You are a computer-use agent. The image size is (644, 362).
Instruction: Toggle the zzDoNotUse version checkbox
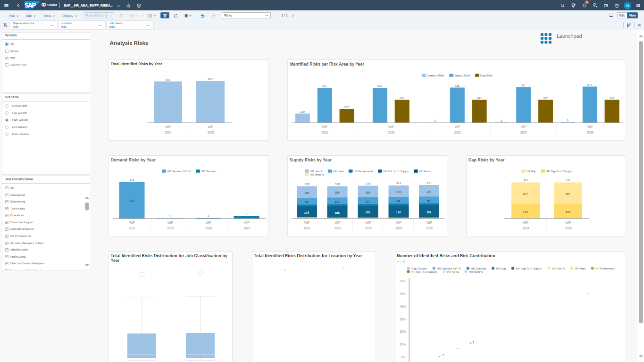(x=7, y=65)
